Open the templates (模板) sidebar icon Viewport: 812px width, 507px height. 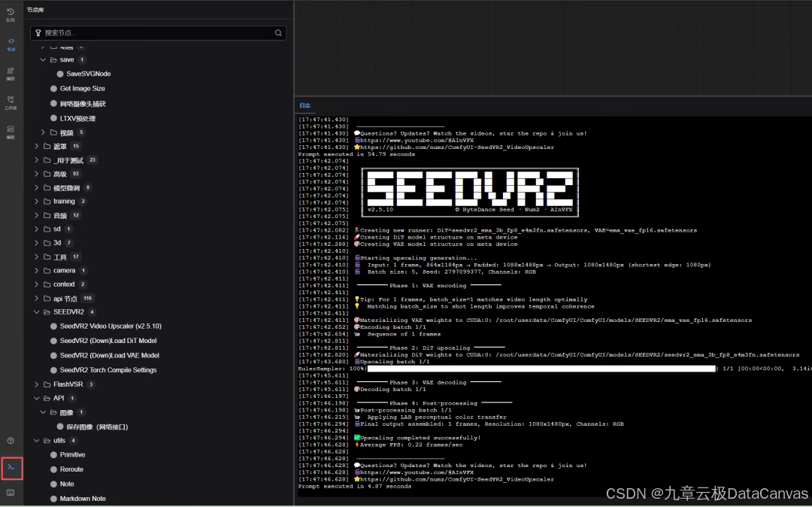coord(11,132)
